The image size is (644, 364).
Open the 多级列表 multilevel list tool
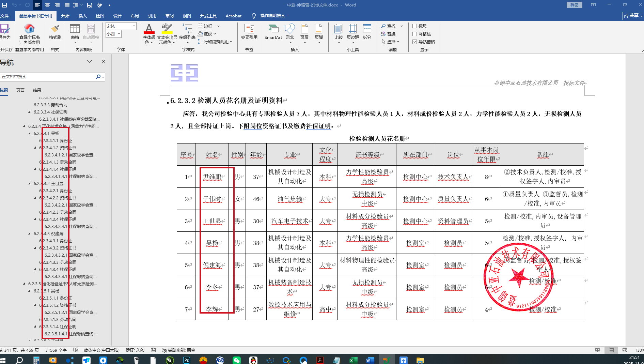187,34
